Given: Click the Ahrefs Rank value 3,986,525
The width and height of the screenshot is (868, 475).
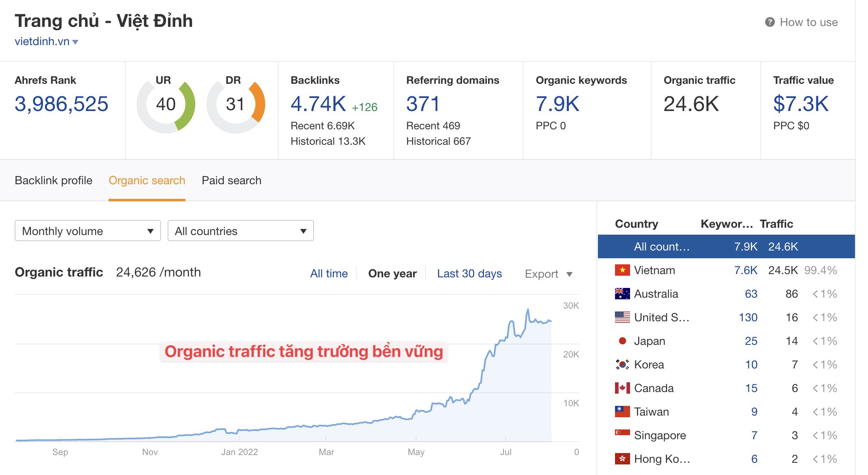Looking at the screenshot, I should (61, 104).
